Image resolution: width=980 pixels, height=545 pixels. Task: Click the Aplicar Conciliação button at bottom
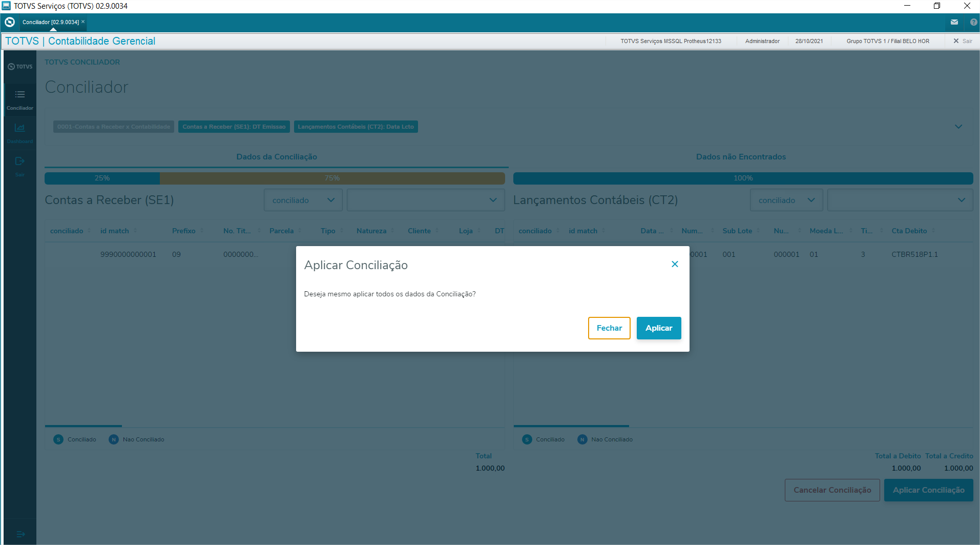point(929,490)
